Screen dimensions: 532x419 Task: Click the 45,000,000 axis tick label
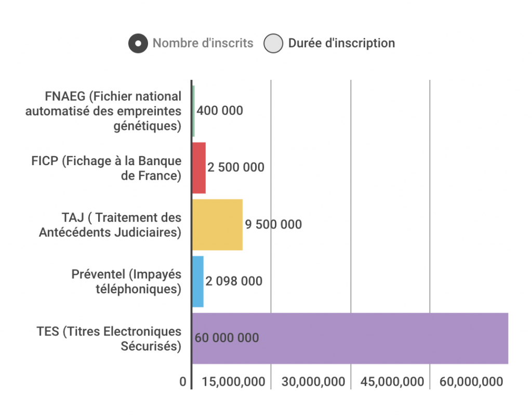[392, 382]
